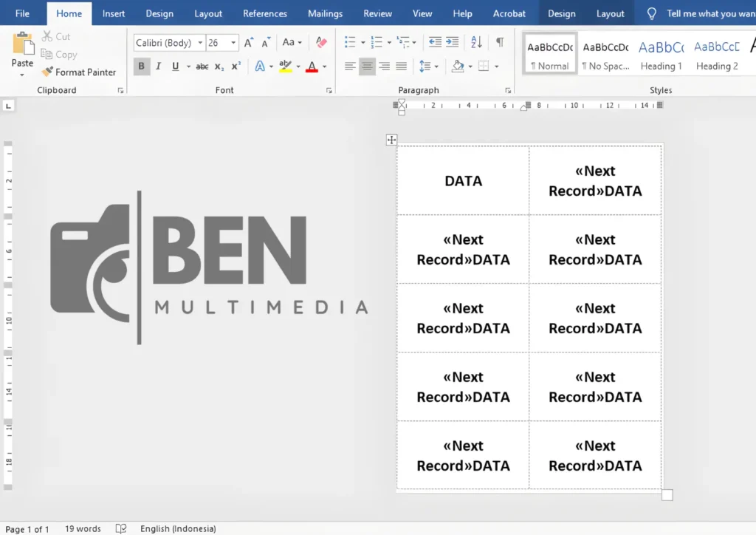Click the yellow Text Highlight Color swatch
This screenshot has width=756, height=535.
(x=286, y=67)
